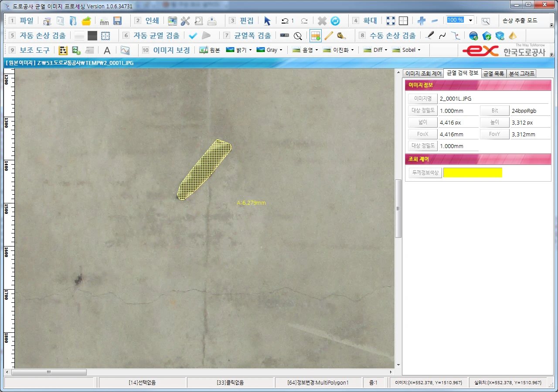Click the blue plus zoom-in icon
Viewport: 558px width, 392px height.
pyautogui.click(x=422, y=21)
